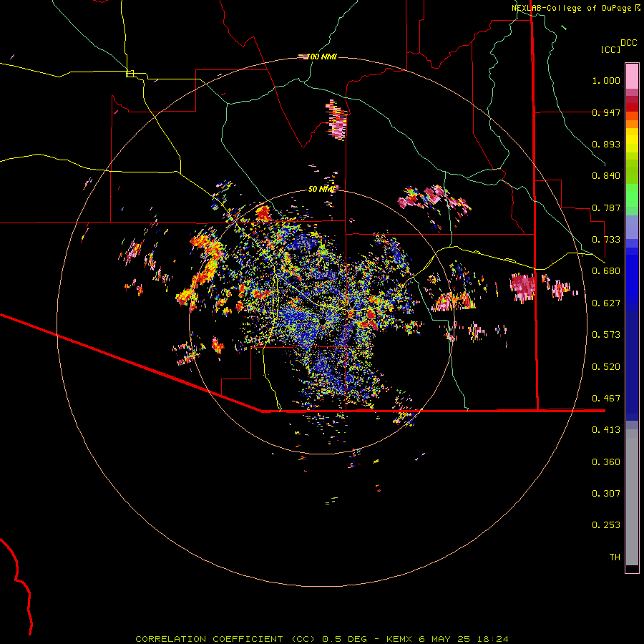Click the small yellow square map marker

pos(130,74)
